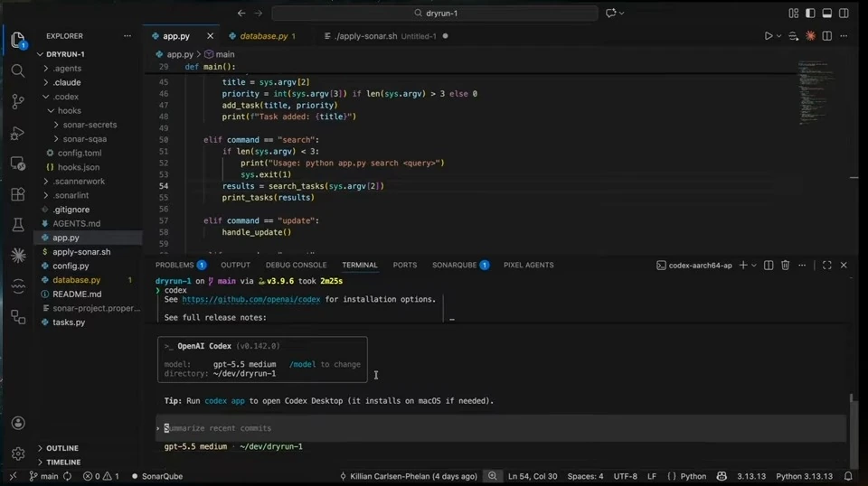Open the Explorer view in activity bar
Viewport: 868px width, 486px height.
coord(18,40)
